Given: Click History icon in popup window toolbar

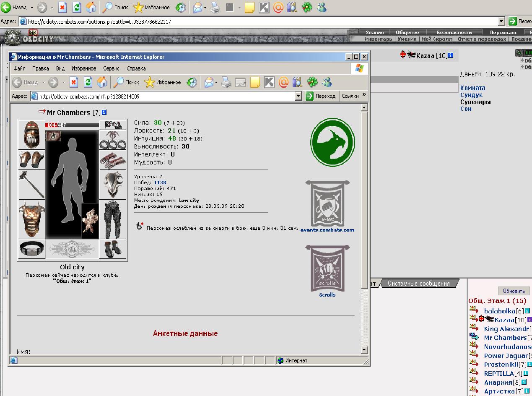Looking at the screenshot, I should [192, 82].
